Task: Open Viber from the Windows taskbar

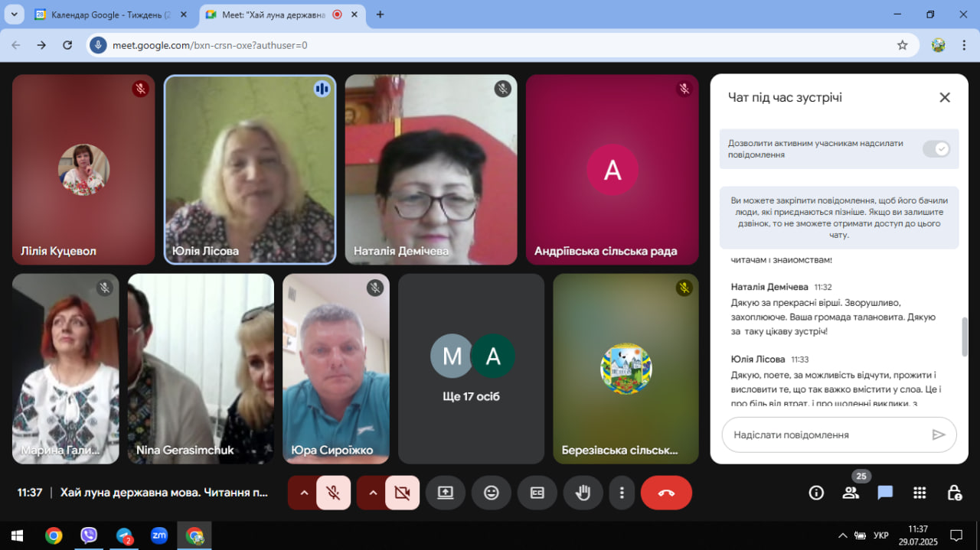Action: click(89, 535)
